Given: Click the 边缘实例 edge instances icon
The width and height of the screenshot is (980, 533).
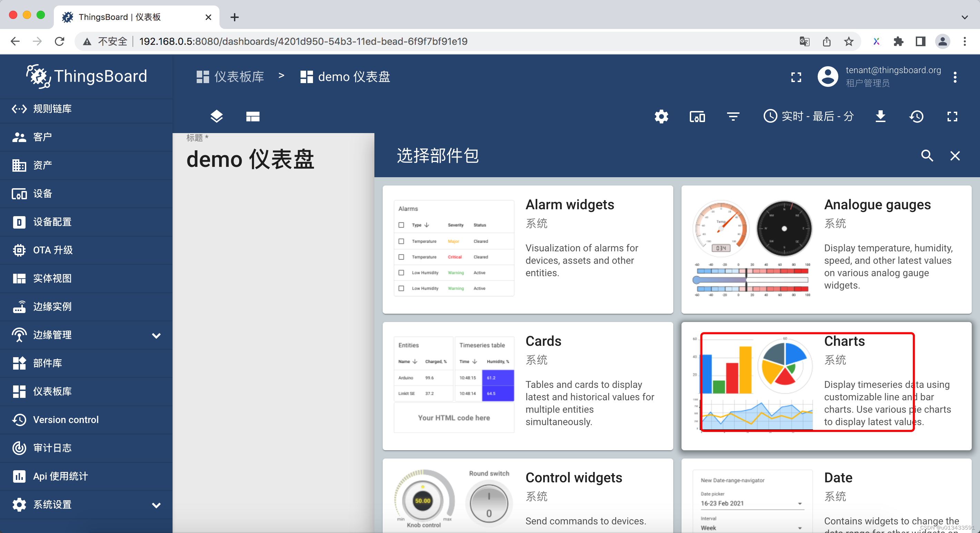Looking at the screenshot, I should tap(19, 306).
